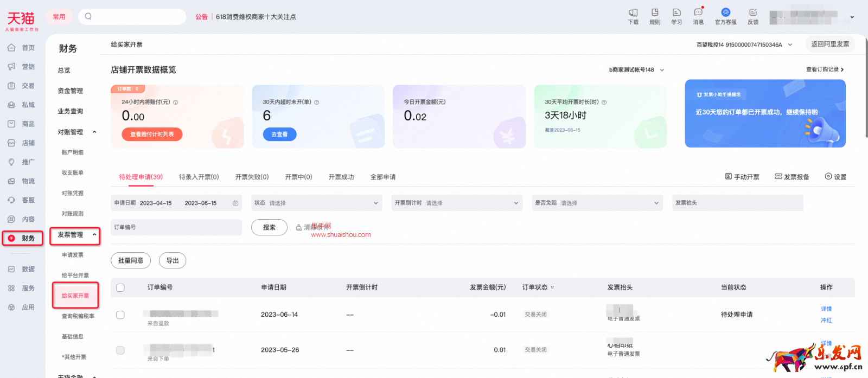Open the 状态 status dropdown

pyautogui.click(x=316, y=203)
